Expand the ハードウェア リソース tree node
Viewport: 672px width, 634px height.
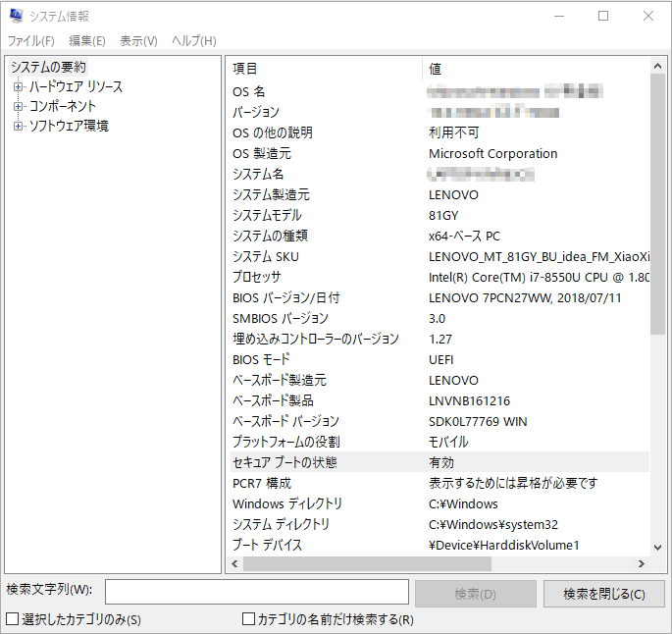pos(18,87)
